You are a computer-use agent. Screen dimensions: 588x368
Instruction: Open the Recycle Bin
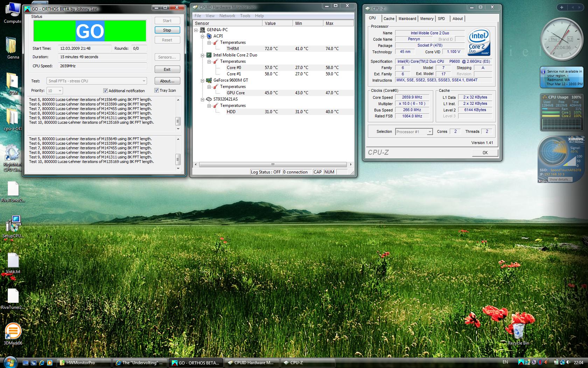(518, 334)
